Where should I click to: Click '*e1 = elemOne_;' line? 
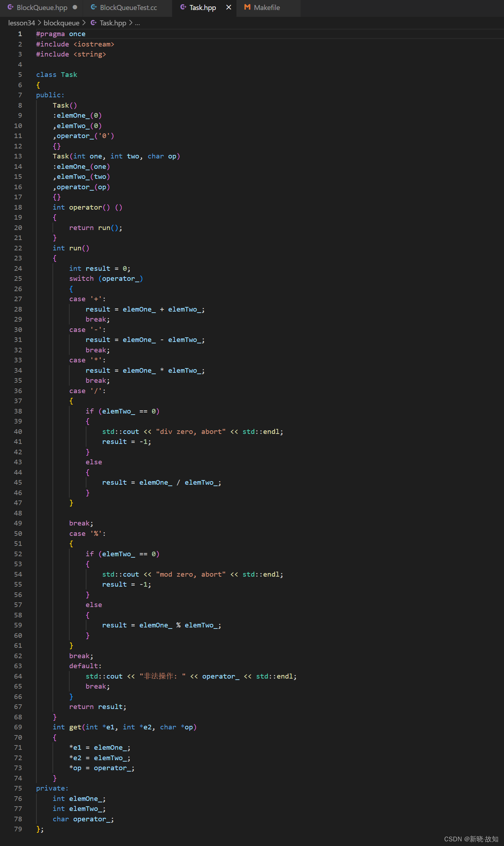point(100,748)
